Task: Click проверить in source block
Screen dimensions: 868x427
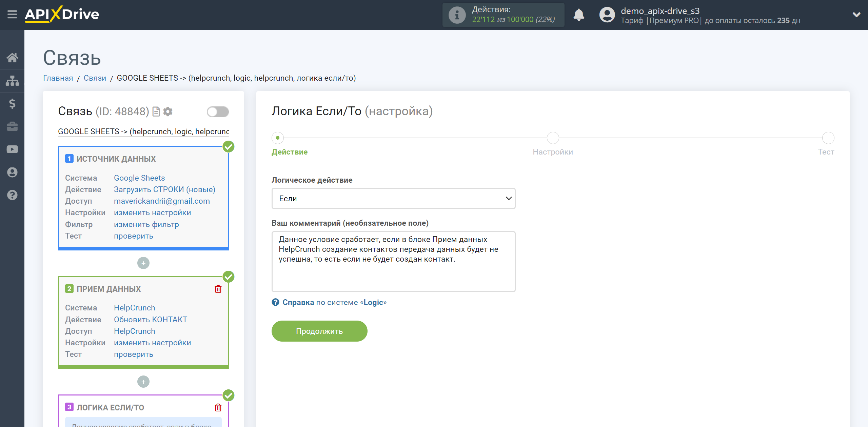Action: click(133, 236)
